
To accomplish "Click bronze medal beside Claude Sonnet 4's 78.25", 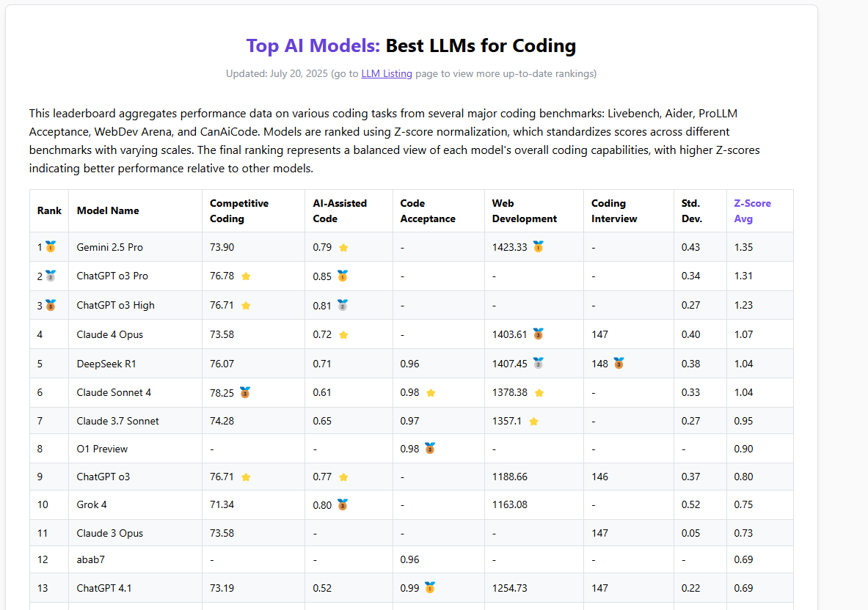I will (245, 392).
